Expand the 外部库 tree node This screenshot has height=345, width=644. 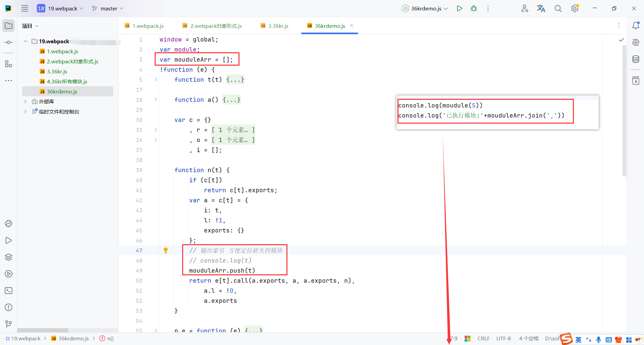click(x=25, y=101)
